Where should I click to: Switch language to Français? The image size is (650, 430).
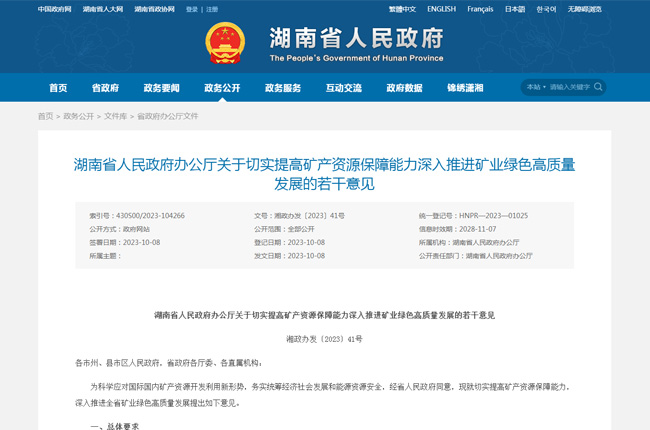480,9
